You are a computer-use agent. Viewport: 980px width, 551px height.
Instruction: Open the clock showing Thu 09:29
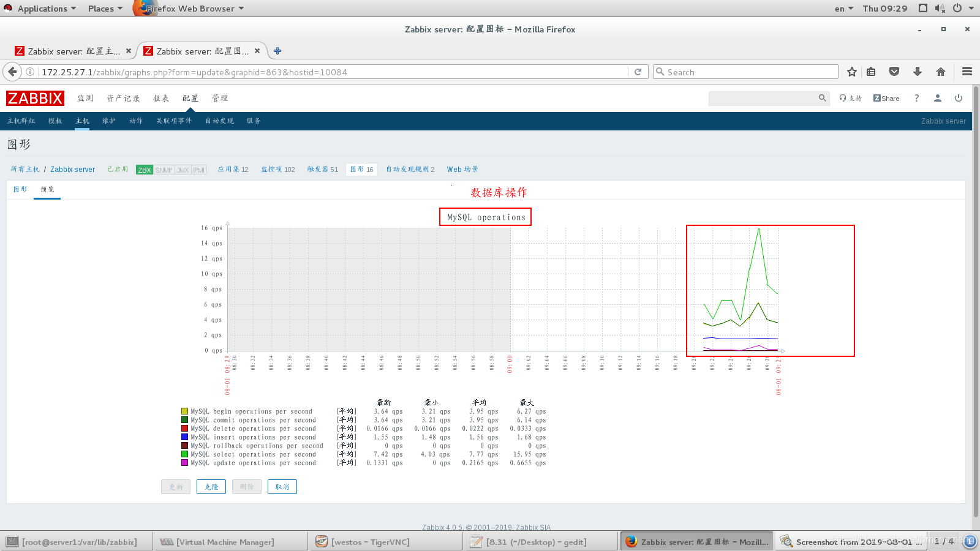(x=885, y=8)
